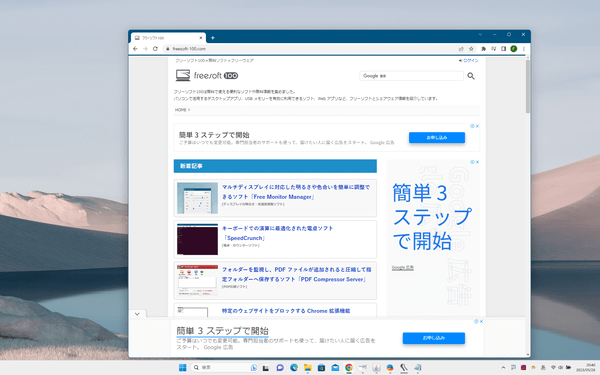
Task: Click the browser forward arrow
Action: pos(145,49)
